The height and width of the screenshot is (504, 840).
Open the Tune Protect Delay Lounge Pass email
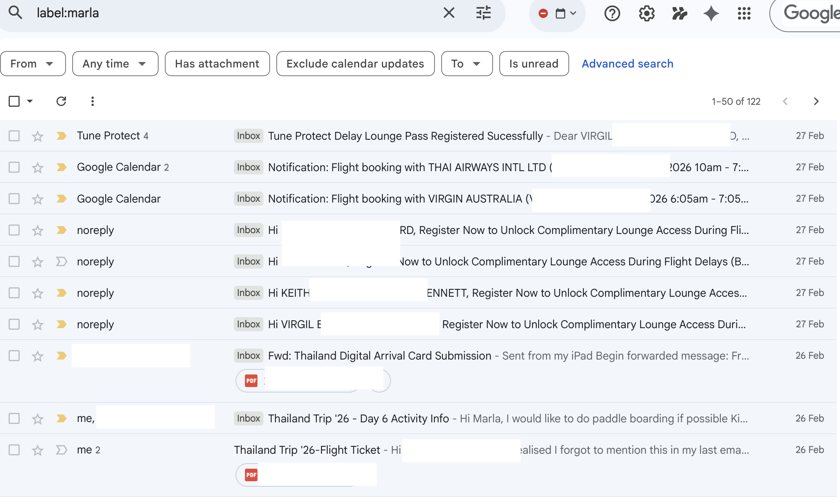(x=418, y=136)
